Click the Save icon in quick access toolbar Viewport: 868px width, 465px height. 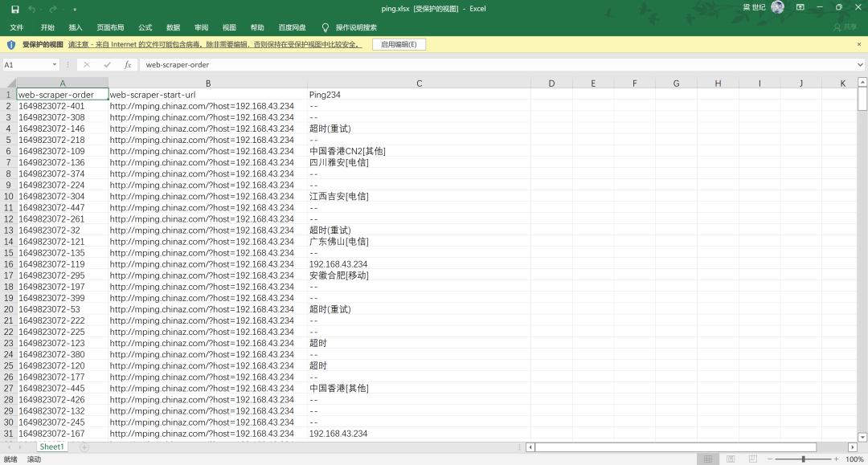(14, 9)
